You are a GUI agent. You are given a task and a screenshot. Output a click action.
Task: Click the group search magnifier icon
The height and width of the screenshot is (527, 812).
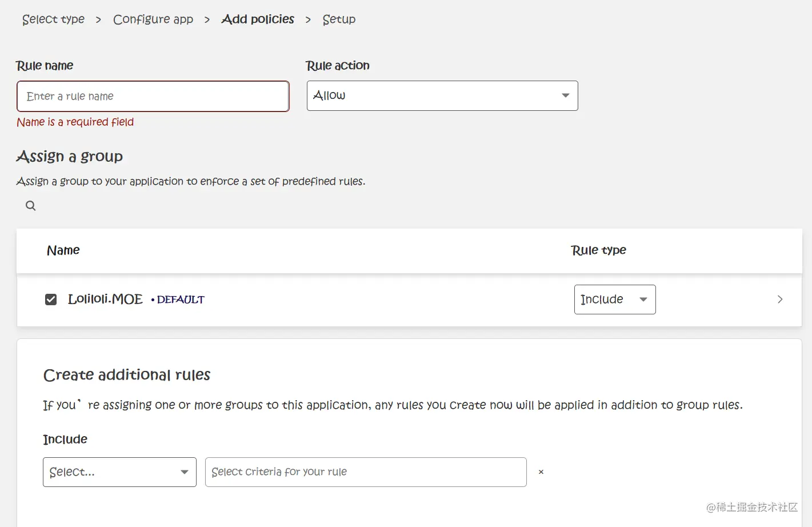[31, 206]
